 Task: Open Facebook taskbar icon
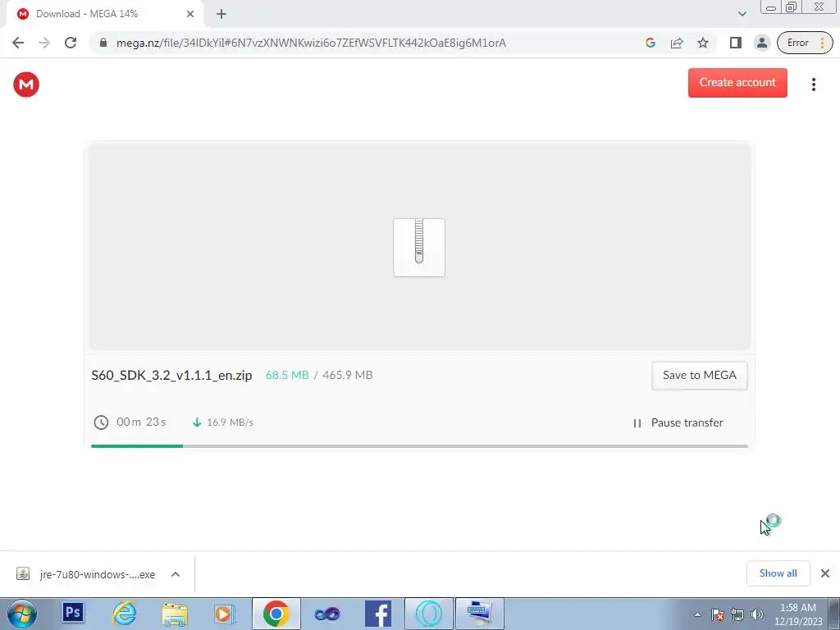pos(377,614)
